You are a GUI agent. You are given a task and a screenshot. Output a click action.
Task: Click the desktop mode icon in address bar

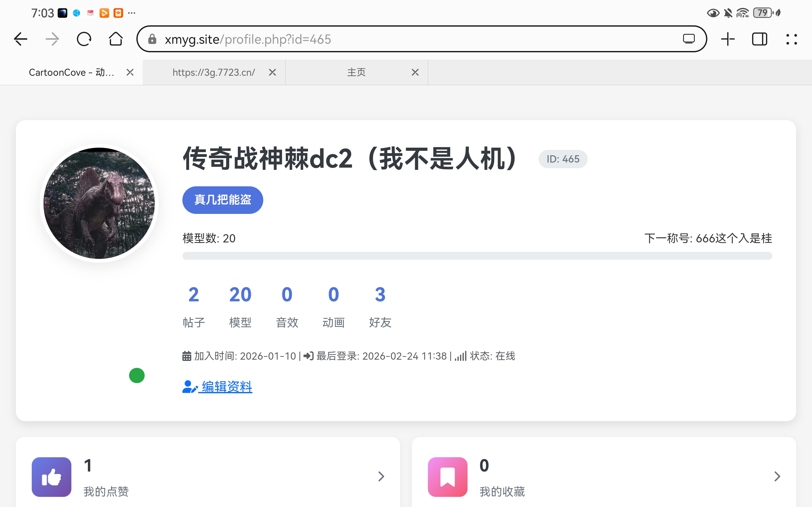tap(689, 39)
